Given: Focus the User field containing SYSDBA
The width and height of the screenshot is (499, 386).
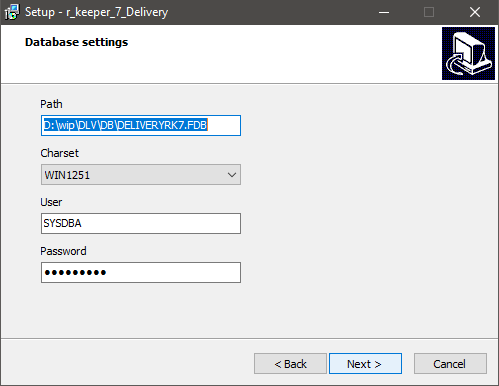Looking at the screenshot, I should 141,223.
